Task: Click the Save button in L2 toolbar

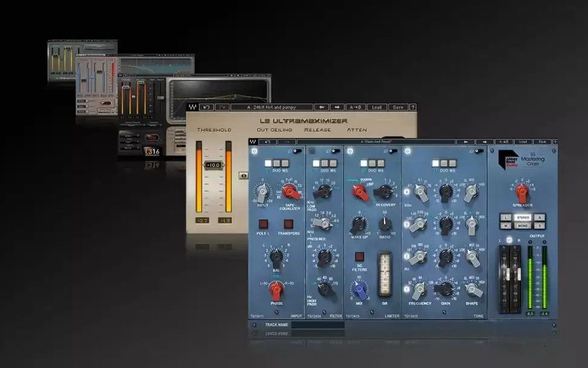Action: pyautogui.click(x=397, y=107)
